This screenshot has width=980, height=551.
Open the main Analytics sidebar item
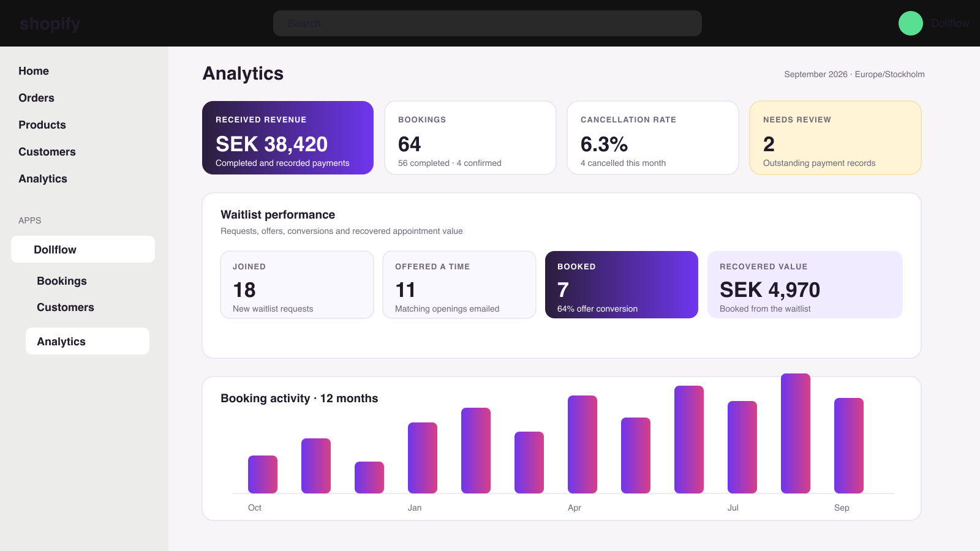[x=43, y=179]
